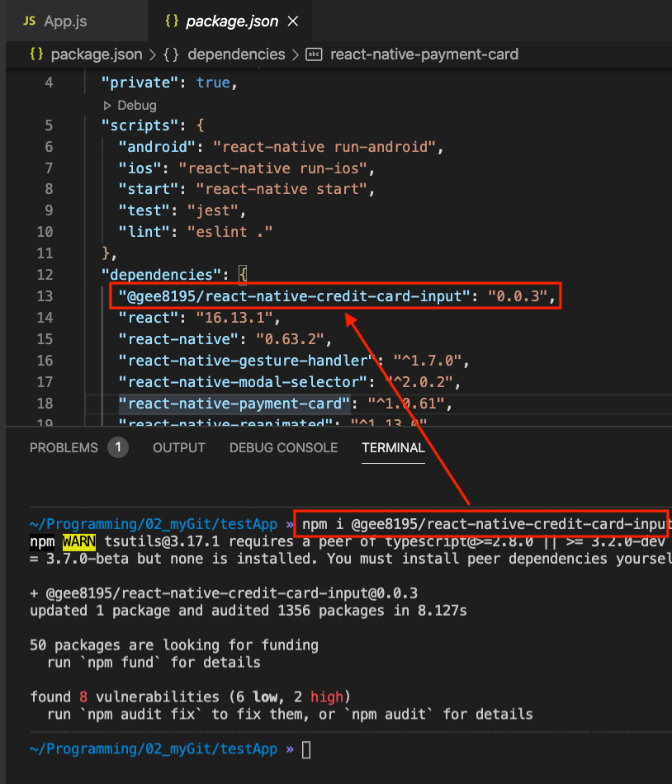This screenshot has width=672, height=784.
Task: Click the highlighted "react-native-payment-card" key
Action: coord(234,403)
